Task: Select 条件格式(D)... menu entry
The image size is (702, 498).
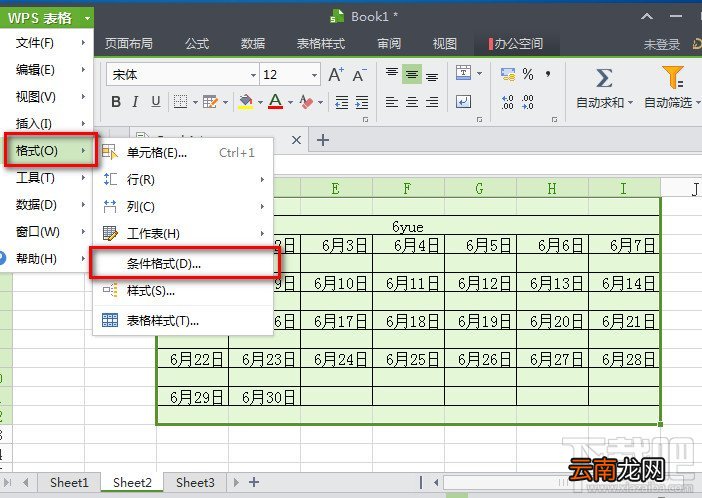Action: point(183,264)
